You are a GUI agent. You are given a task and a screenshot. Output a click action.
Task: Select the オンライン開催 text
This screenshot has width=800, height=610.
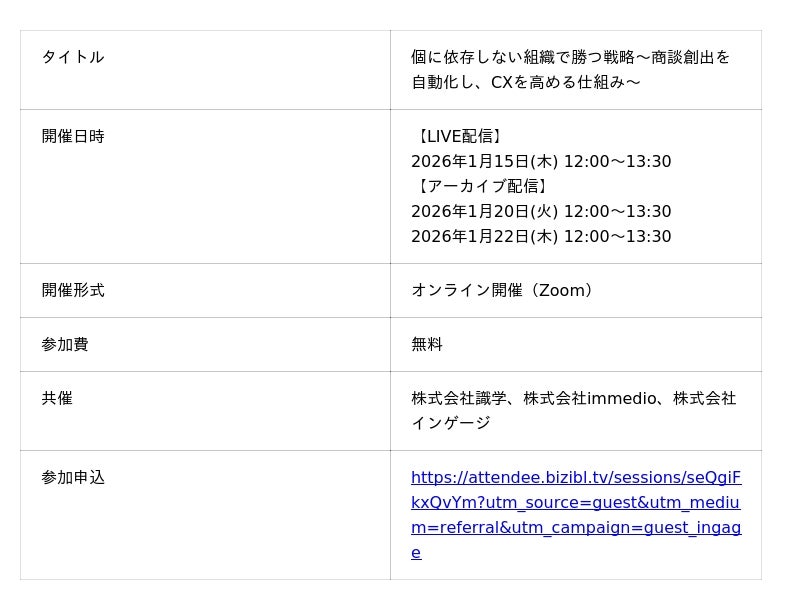coord(466,290)
